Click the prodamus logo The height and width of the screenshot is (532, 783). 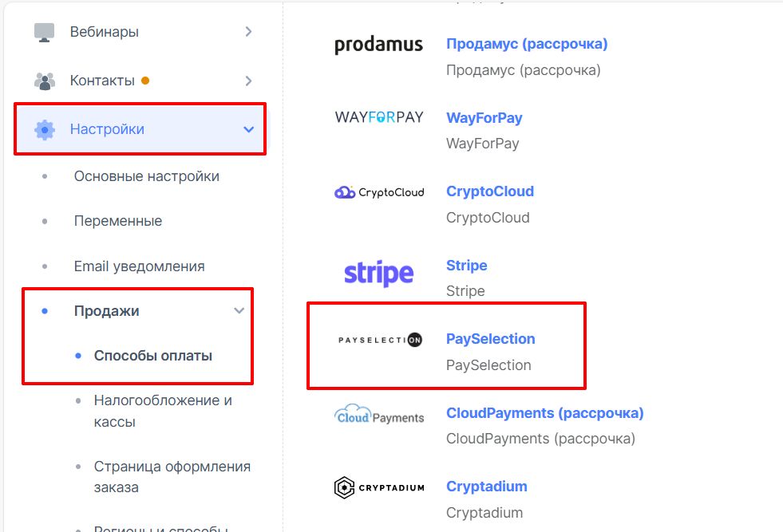click(378, 45)
